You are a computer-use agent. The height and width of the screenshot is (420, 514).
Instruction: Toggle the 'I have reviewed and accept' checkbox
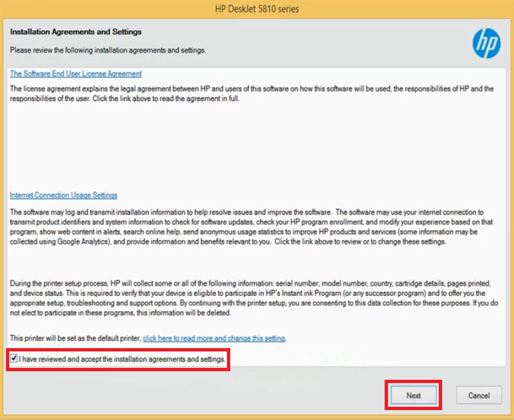coord(14,359)
